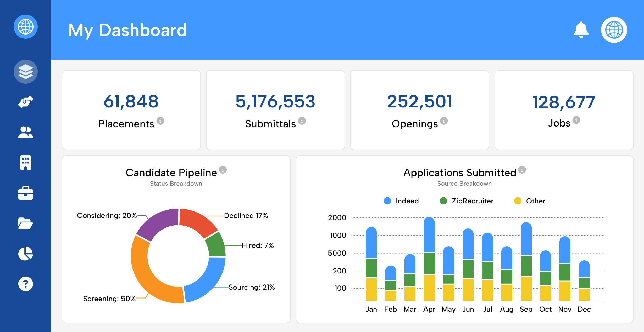Show info tooltip next to Placements

point(160,121)
